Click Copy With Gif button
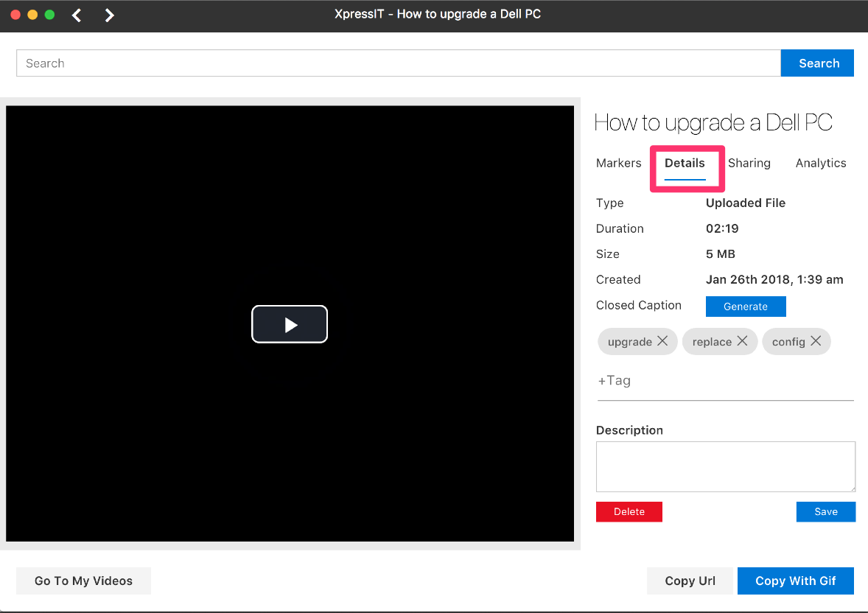Viewport: 868px width, 613px height. point(796,581)
